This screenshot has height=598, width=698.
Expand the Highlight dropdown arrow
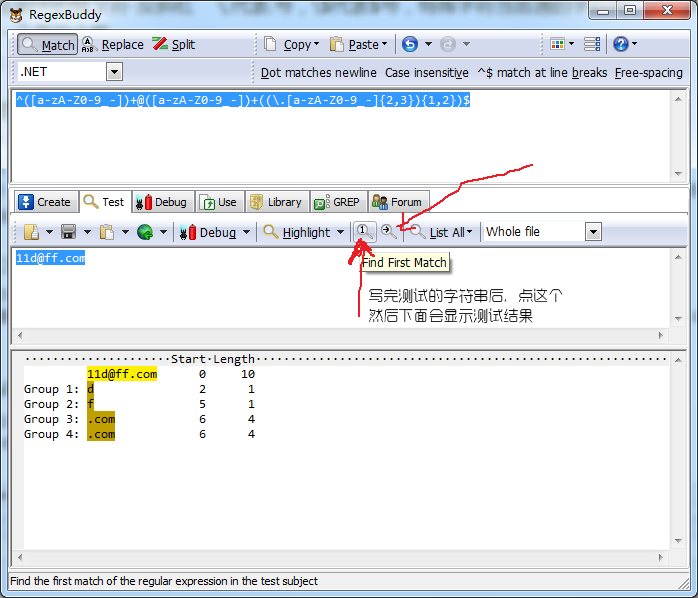click(341, 232)
